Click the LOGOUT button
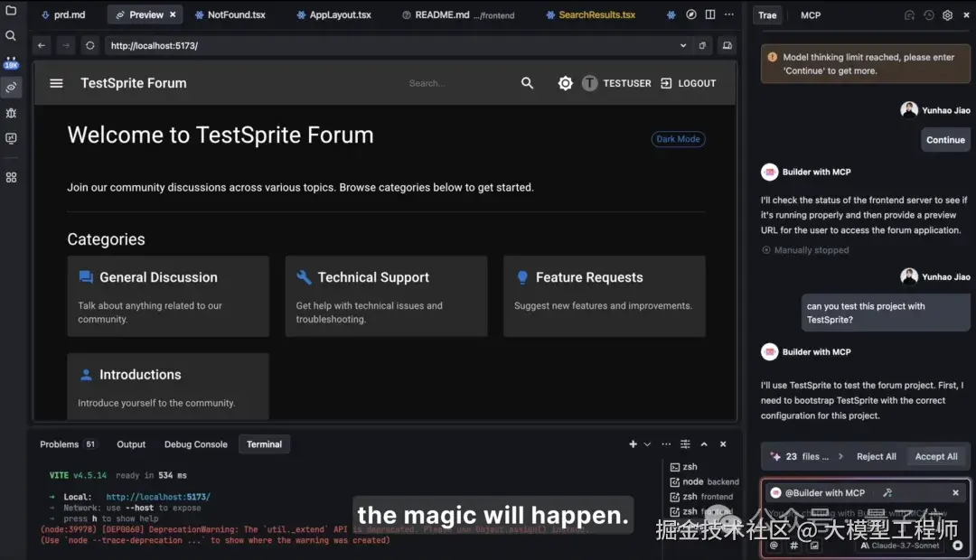This screenshot has width=976, height=560. tap(688, 83)
